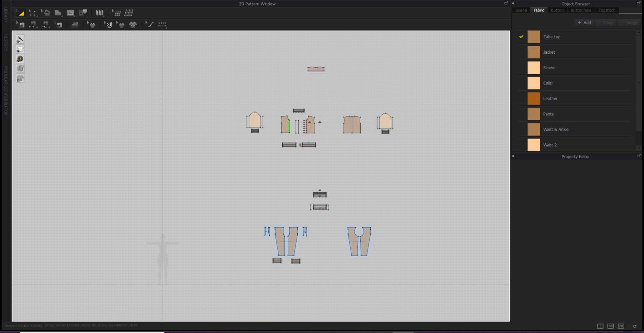Click the Leather fabric color swatch
The height and width of the screenshot is (333, 644).
coord(533,98)
